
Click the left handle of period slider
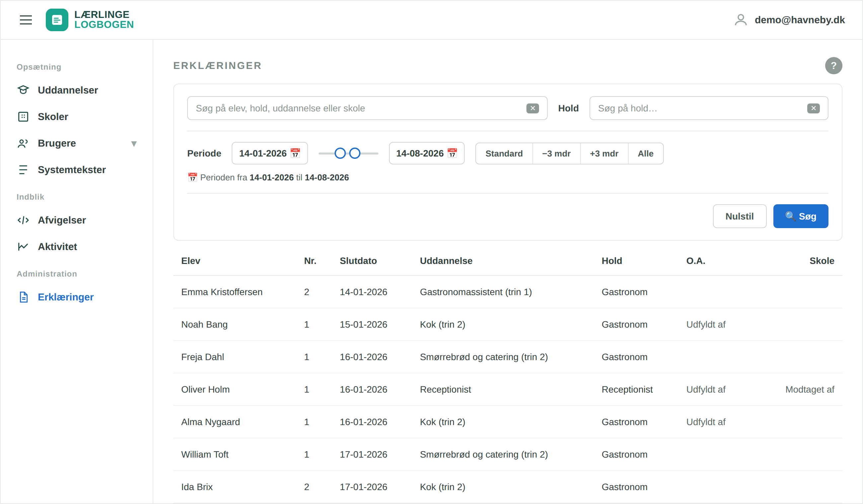(340, 153)
